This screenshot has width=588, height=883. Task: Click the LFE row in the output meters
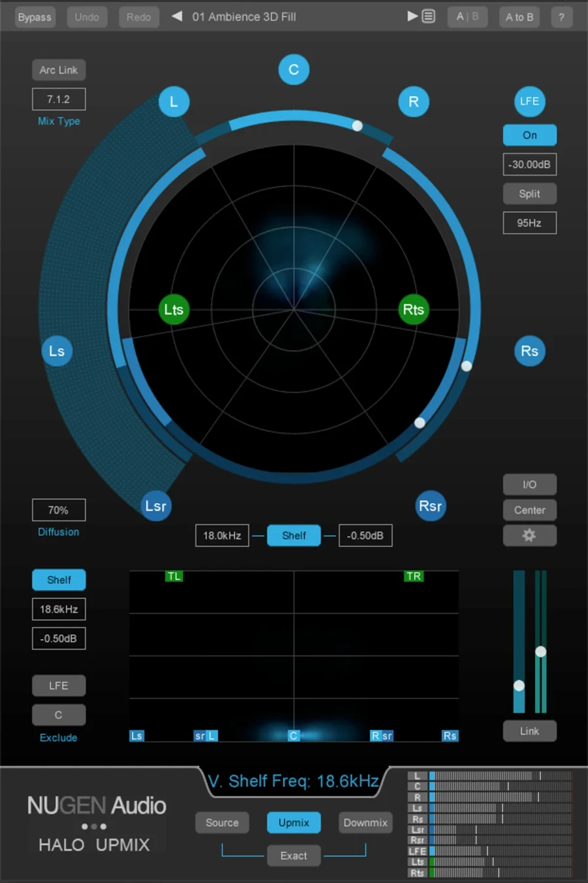(490, 851)
